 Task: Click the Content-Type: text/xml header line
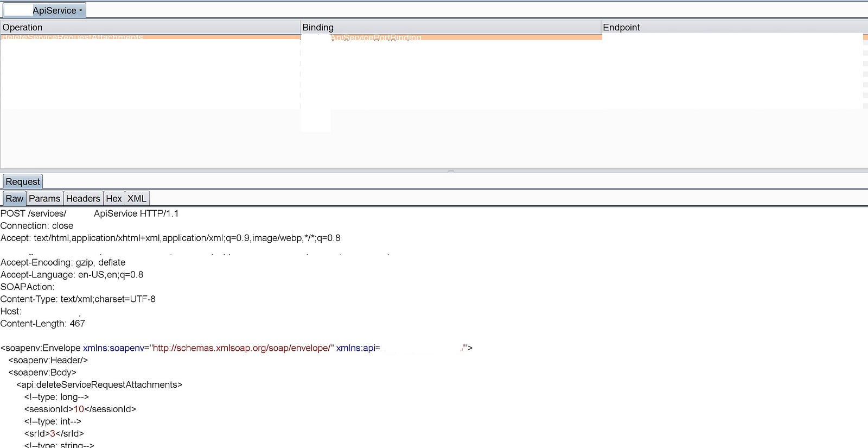coord(78,299)
